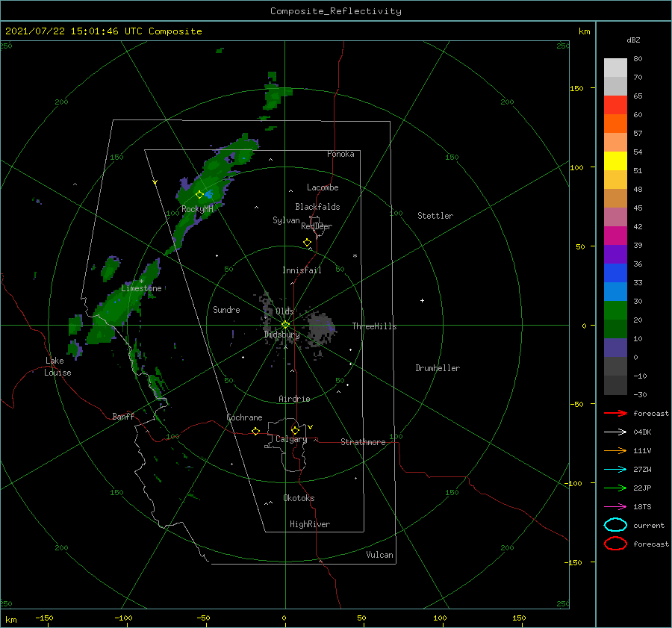
Task: Click the HighRiver label
Action: coord(310,524)
